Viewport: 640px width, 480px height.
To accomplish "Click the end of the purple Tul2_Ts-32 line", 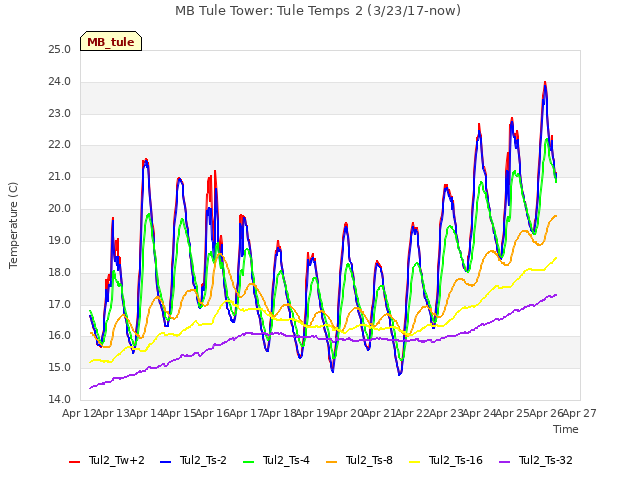I will tap(556, 295).
